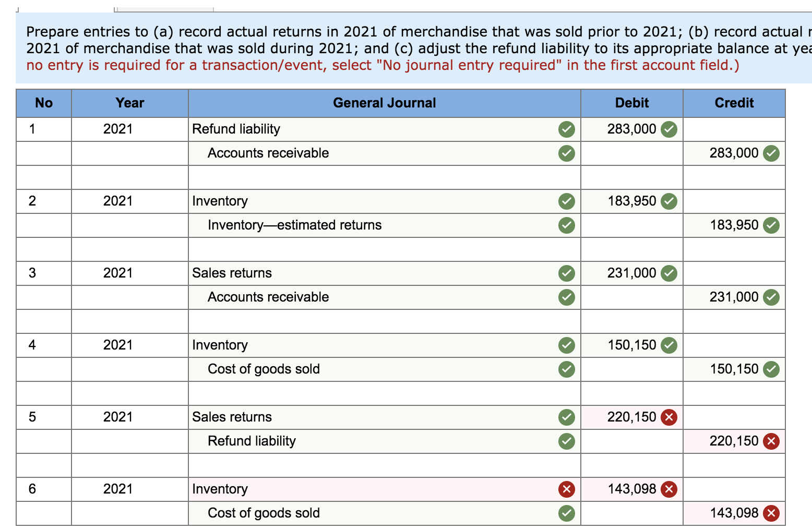Click green check next to credit 183,950

click(x=771, y=225)
